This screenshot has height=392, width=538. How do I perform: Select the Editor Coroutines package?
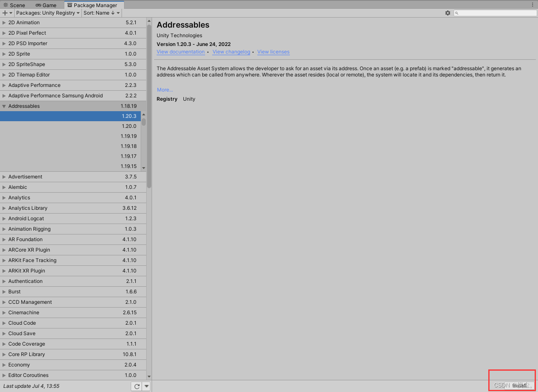(73, 375)
